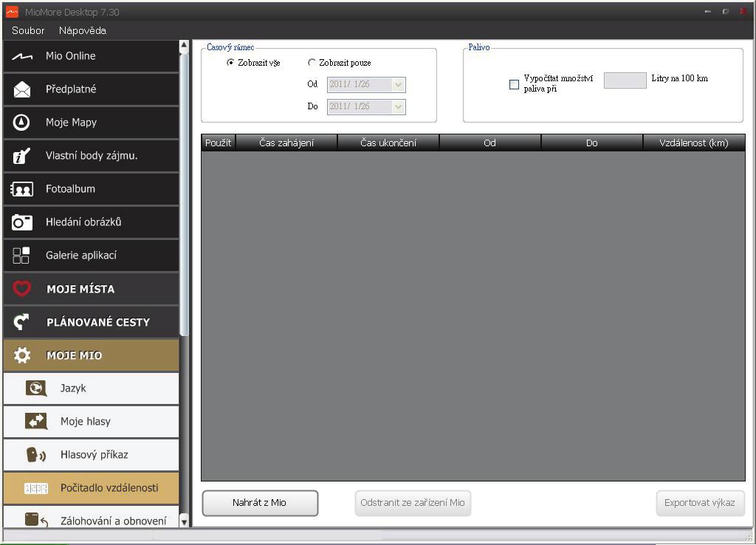Open the Soubor menu

coord(28,30)
